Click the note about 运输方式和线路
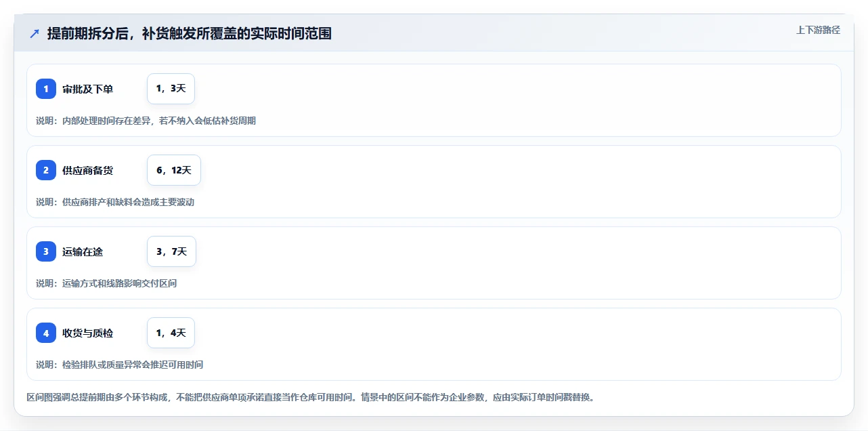The image size is (868, 431). point(106,283)
